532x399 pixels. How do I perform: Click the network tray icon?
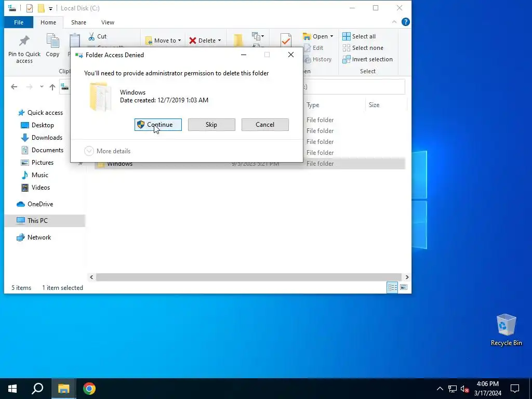pos(453,389)
